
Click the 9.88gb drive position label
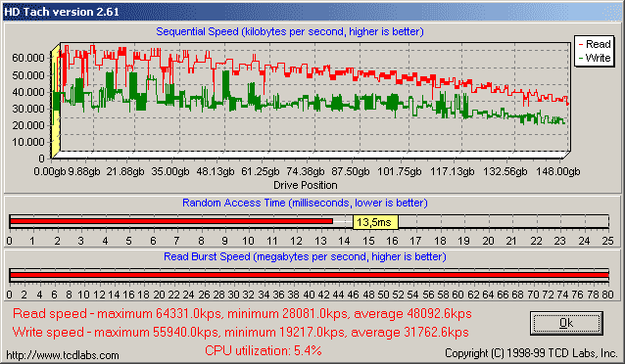[x=83, y=171]
